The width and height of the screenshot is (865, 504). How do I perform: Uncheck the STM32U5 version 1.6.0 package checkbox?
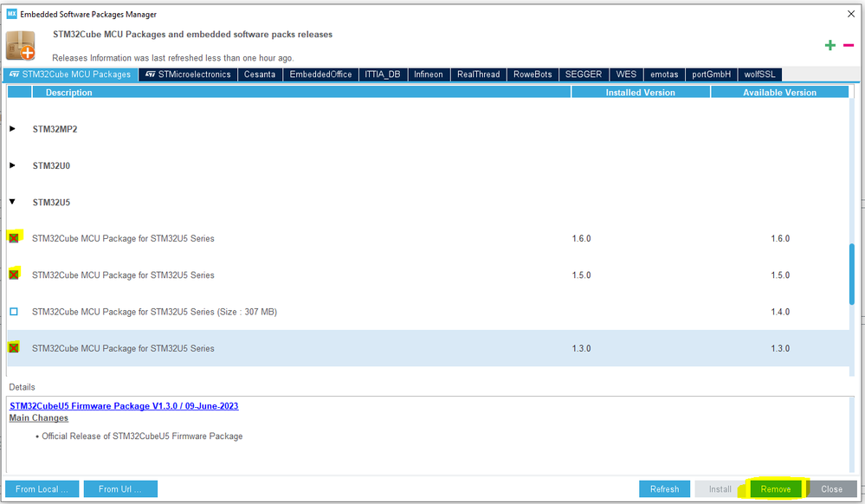14,238
